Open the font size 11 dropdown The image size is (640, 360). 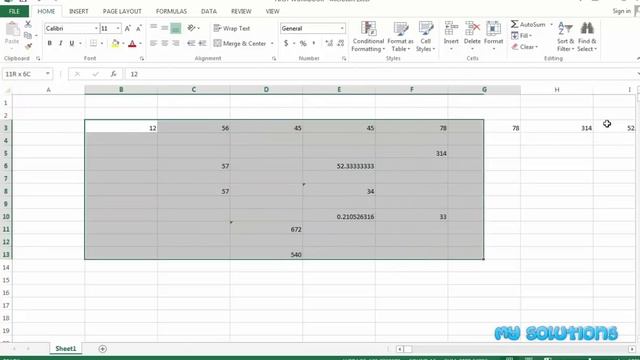pyautogui.click(x=118, y=29)
